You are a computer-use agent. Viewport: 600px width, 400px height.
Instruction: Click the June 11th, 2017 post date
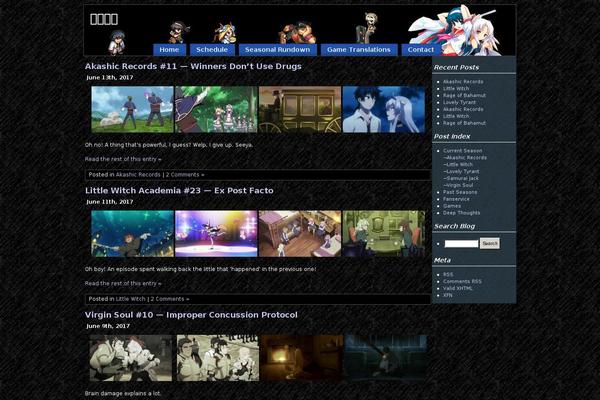[x=110, y=202]
